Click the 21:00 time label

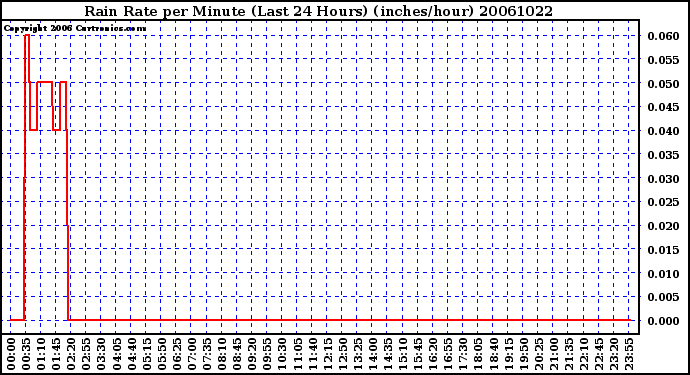coord(553,354)
